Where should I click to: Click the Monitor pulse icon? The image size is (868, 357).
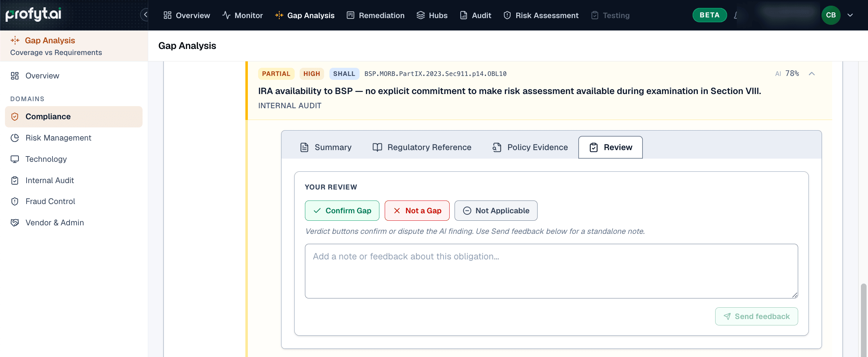tap(226, 15)
